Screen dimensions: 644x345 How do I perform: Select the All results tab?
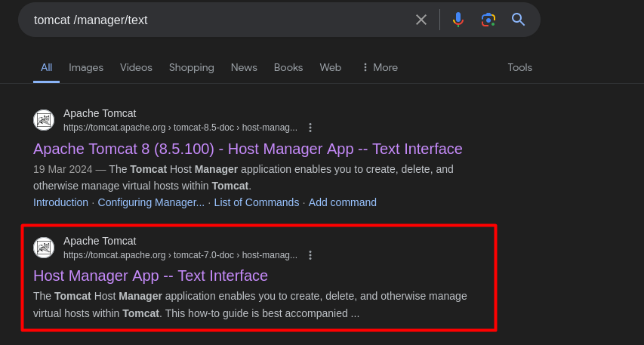46,67
